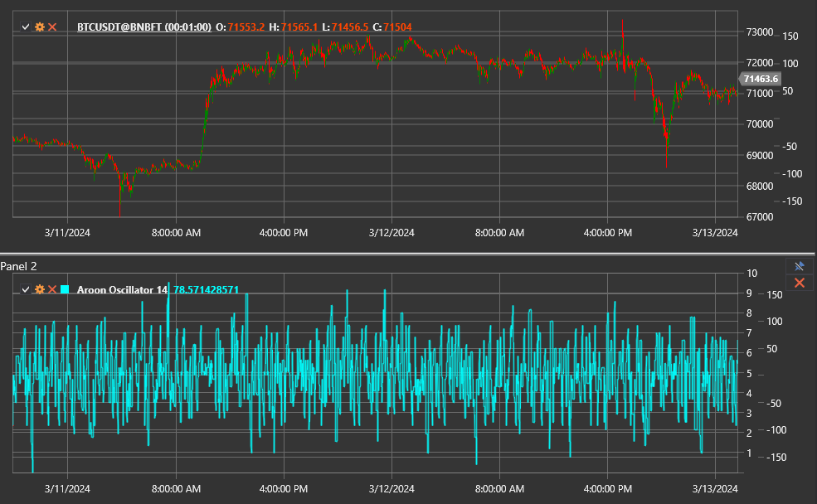Toggle visibility of the Aroon Oscillator indicator
Screen dimensions: 817x504
(25, 290)
